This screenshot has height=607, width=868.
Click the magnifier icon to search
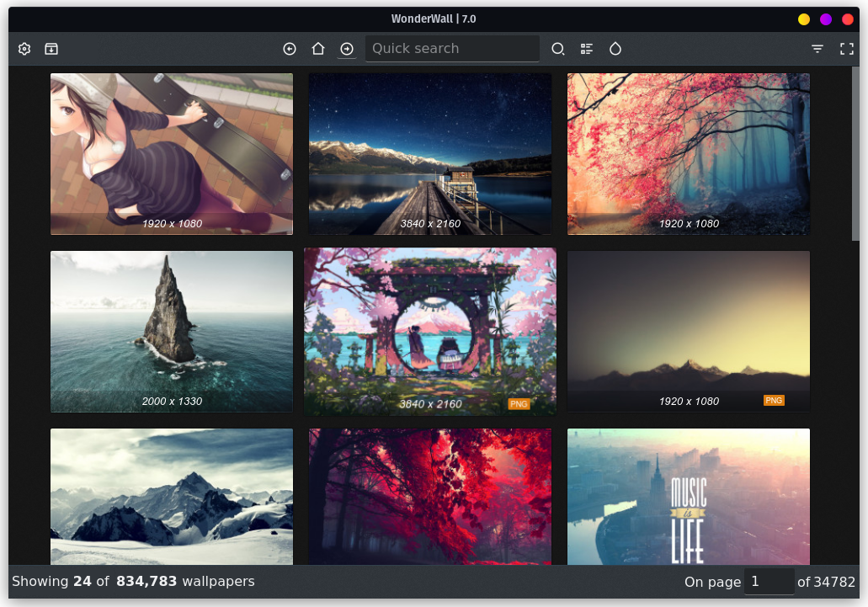point(558,49)
